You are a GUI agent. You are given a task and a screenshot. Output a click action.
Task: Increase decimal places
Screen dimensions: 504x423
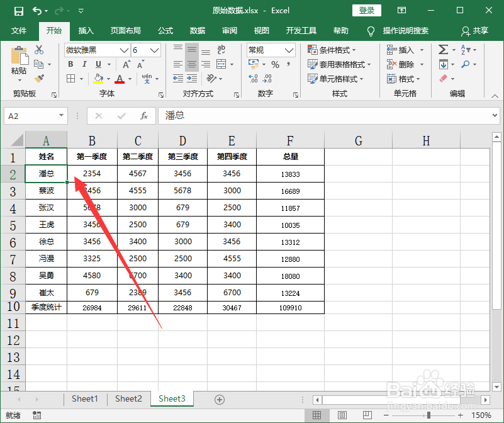[x=253, y=78]
